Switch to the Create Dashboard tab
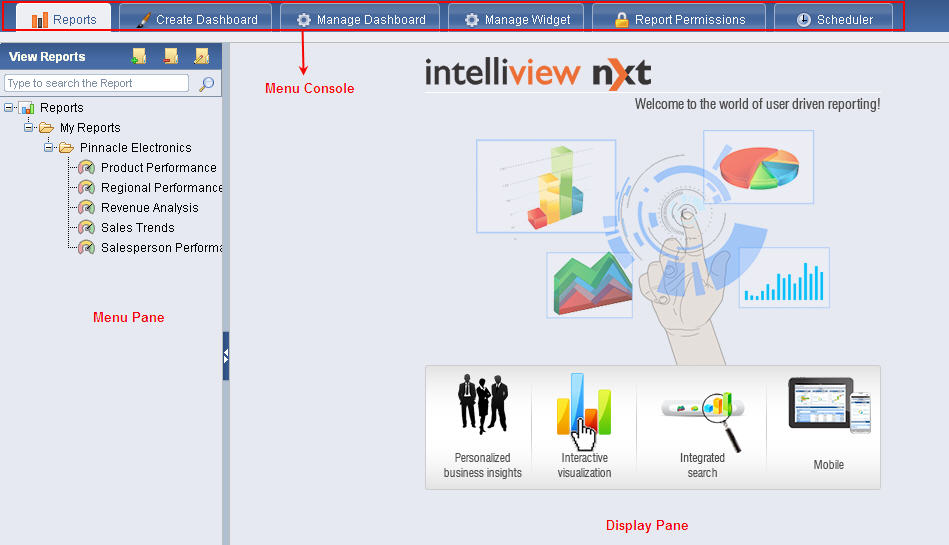 pos(196,19)
